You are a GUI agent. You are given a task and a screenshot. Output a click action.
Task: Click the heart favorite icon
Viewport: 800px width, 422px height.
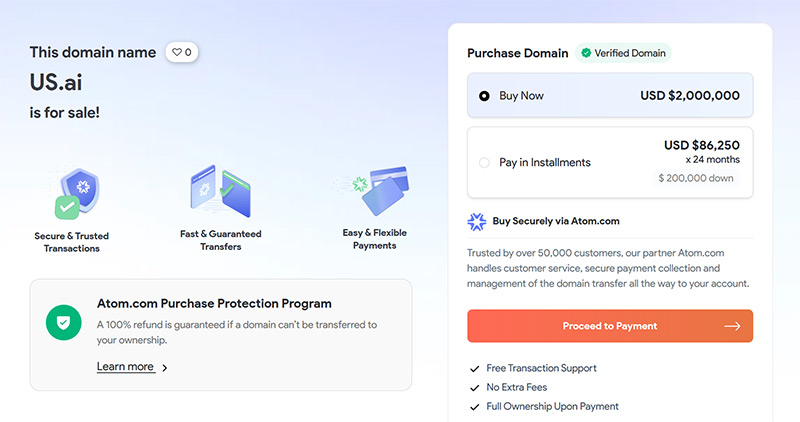[x=177, y=52]
